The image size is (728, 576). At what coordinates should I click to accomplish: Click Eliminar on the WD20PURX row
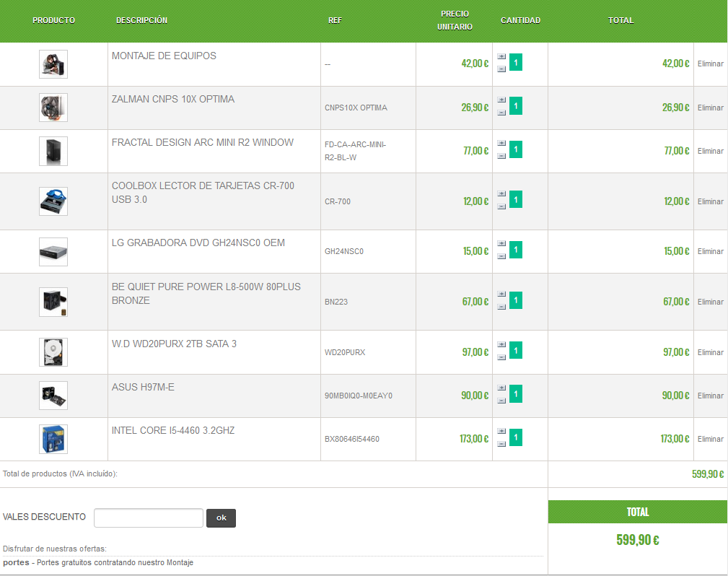tap(711, 352)
